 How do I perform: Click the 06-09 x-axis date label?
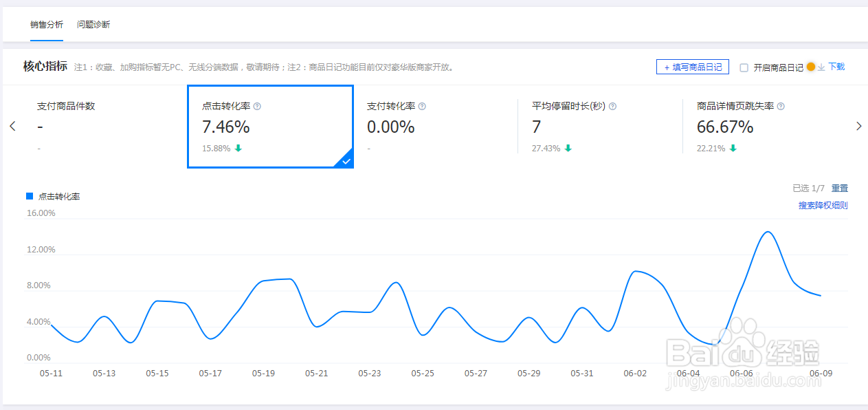pos(821,373)
